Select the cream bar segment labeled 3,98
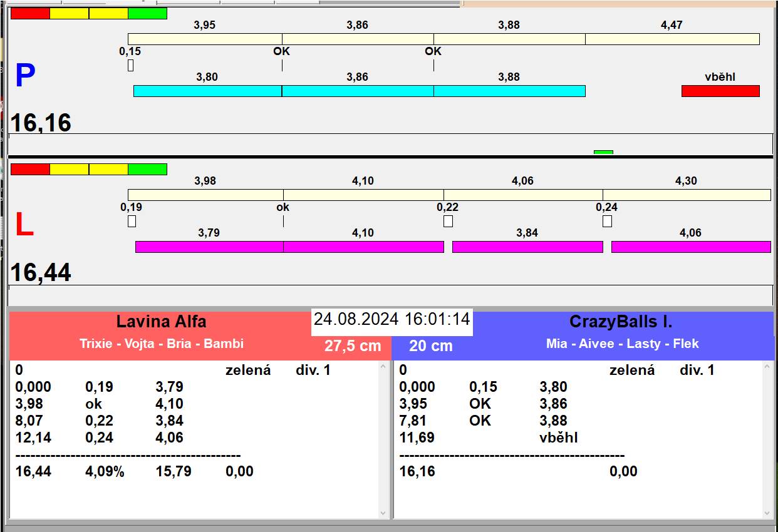Viewport: 778px width, 532px height. [x=205, y=195]
